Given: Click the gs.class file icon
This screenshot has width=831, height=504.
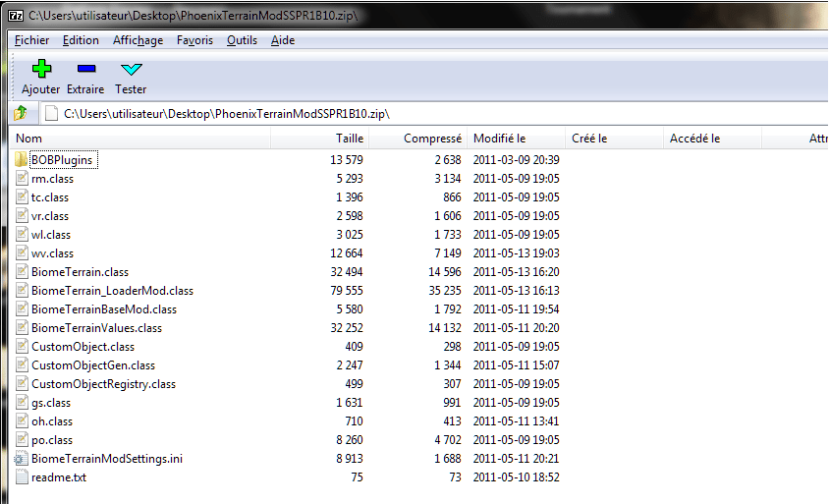Looking at the screenshot, I should pyautogui.click(x=22, y=402).
